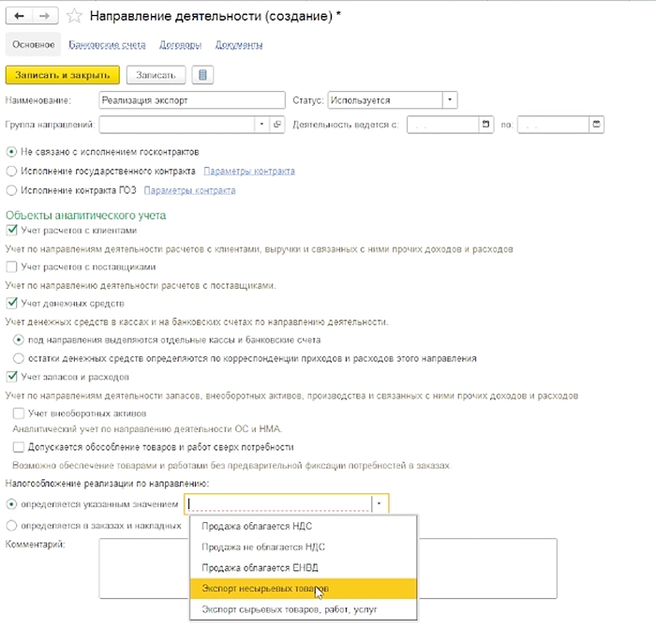Choose Экспорт несырьевых товаров
The height and width of the screenshot is (644, 656).
click(304, 589)
